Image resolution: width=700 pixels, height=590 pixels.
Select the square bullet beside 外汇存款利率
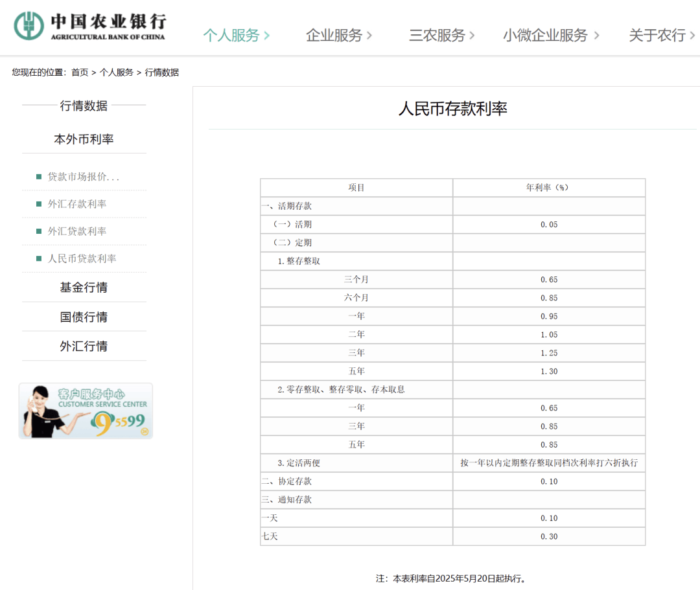click(38, 203)
